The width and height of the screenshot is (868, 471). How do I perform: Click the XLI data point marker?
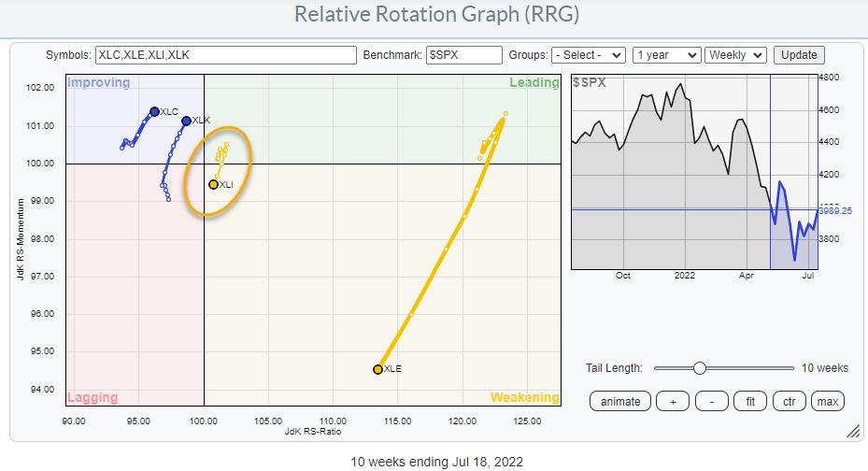213,185
